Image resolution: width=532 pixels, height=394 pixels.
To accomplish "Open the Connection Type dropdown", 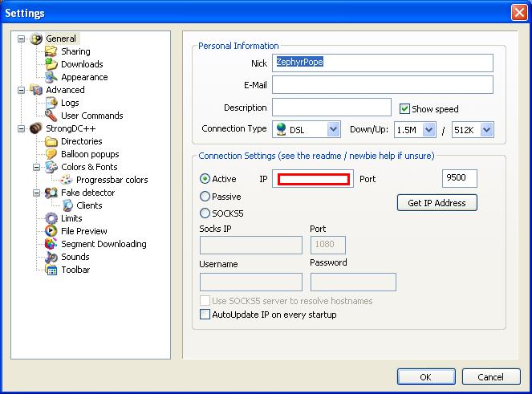I will pyautogui.click(x=334, y=129).
